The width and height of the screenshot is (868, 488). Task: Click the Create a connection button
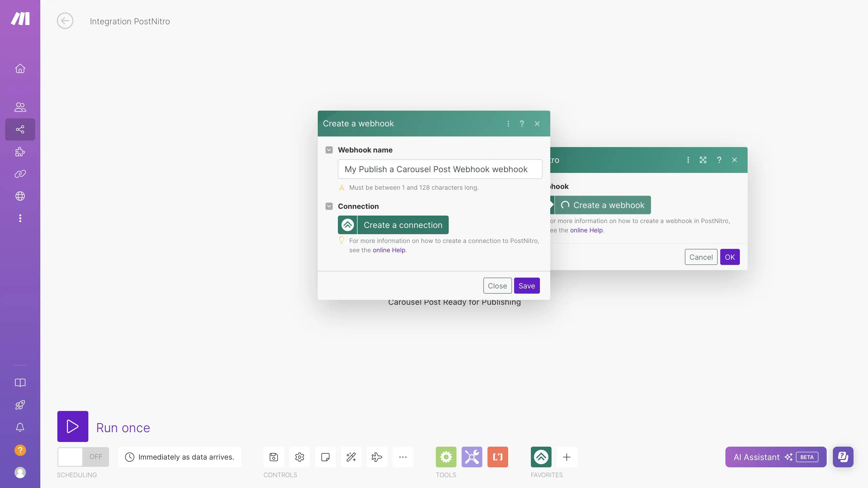(393, 225)
